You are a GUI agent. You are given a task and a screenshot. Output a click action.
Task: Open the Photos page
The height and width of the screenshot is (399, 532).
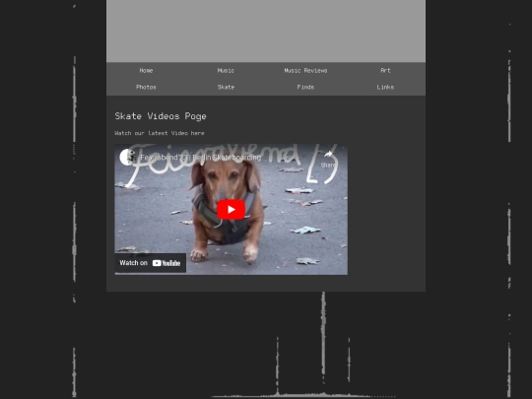tap(146, 88)
